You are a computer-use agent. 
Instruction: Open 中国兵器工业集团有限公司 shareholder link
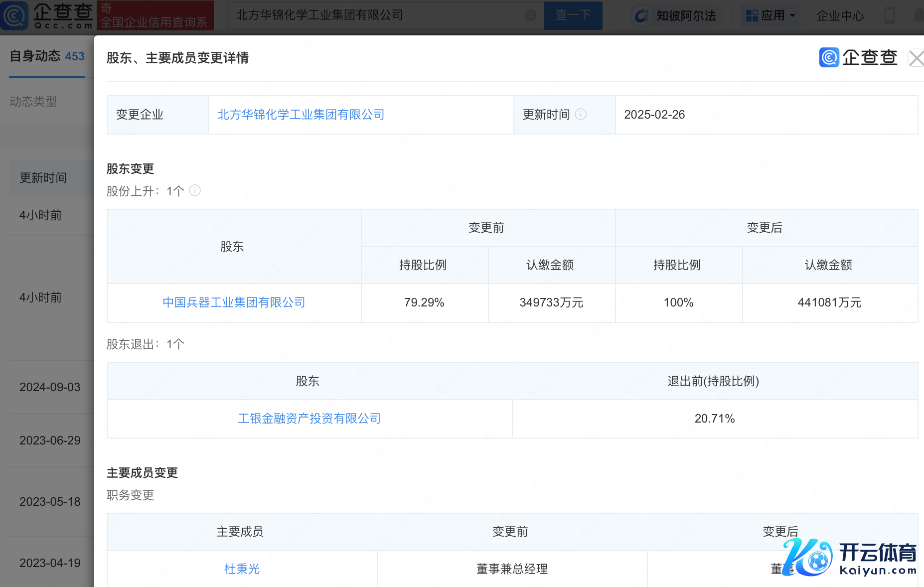234,302
